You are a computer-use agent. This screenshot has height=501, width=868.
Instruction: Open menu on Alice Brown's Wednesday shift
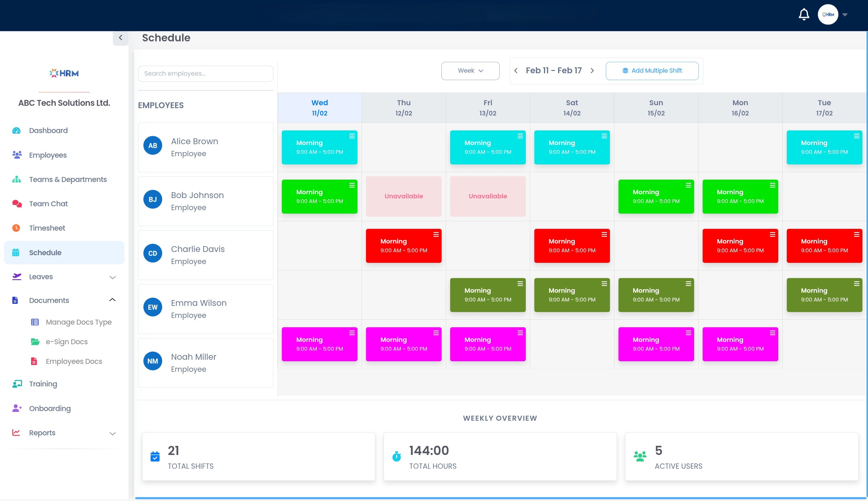pyautogui.click(x=352, y=136)
